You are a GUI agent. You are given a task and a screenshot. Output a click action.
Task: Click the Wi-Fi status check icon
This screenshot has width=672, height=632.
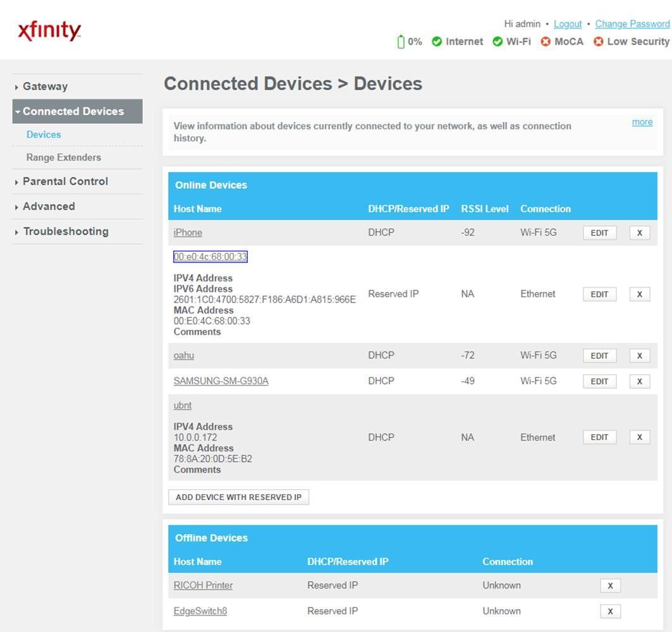pyautogui.click(x=498, y=42)
